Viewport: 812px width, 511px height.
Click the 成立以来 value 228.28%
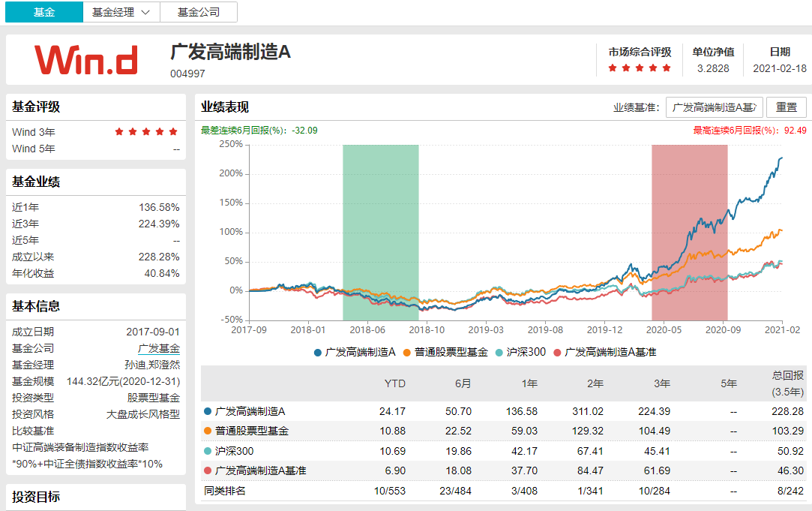click(x=159, y=257)
